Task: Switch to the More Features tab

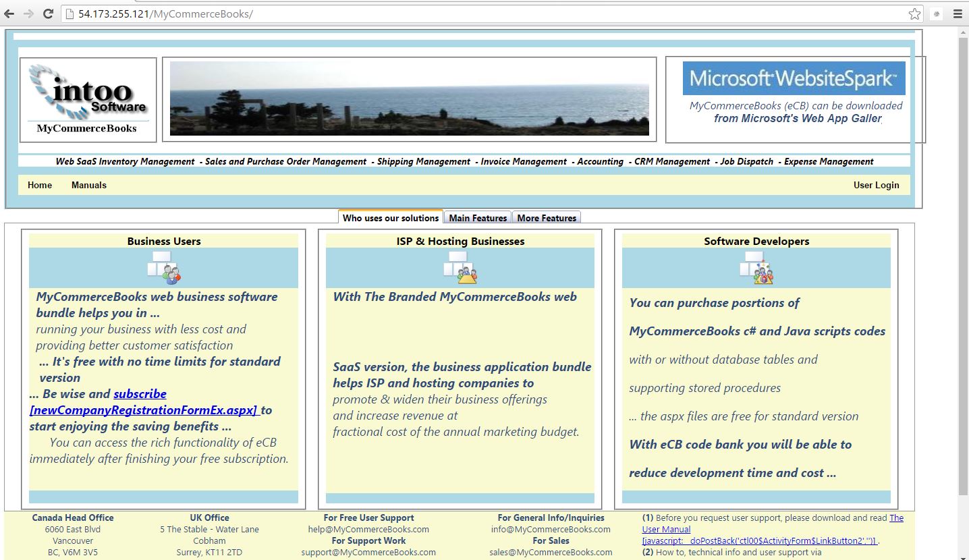Action: [x=547, y=218]
